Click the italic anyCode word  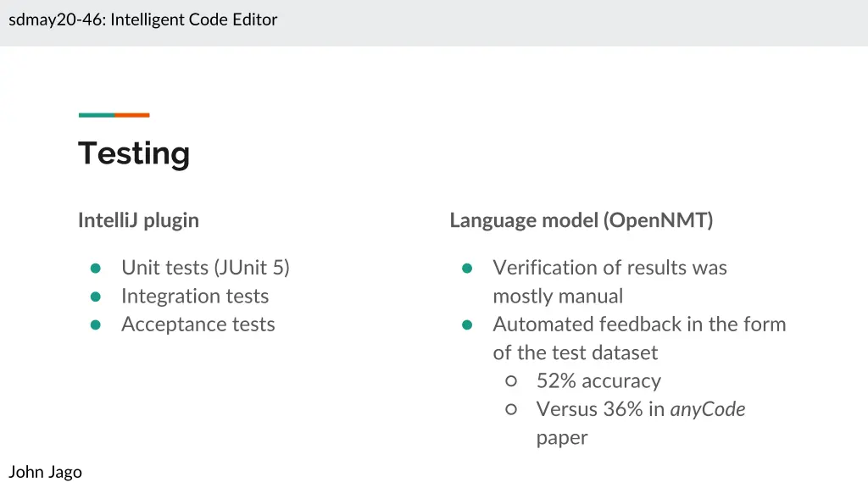(x=708, y=410)
